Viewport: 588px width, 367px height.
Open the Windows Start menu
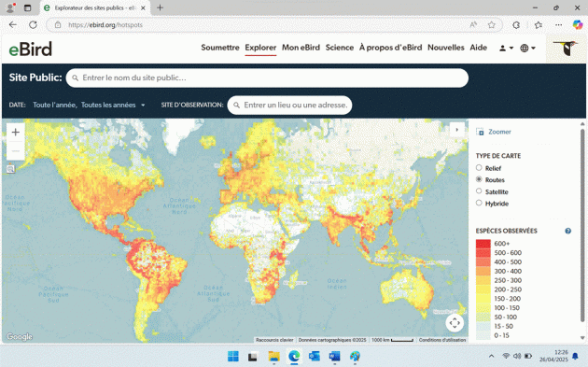click(233, 356)
